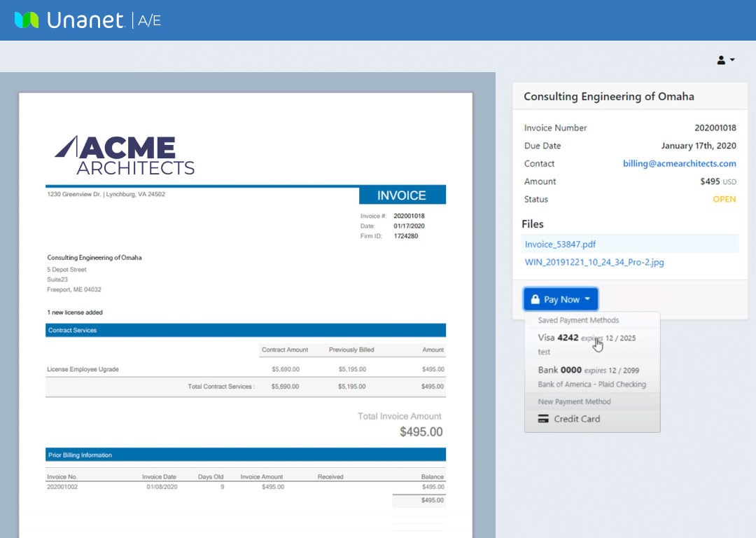Click the License Employee Ugrade line item
Viewport: 756px width, 538px height.
pyautogui.click(x=83, y=369)
